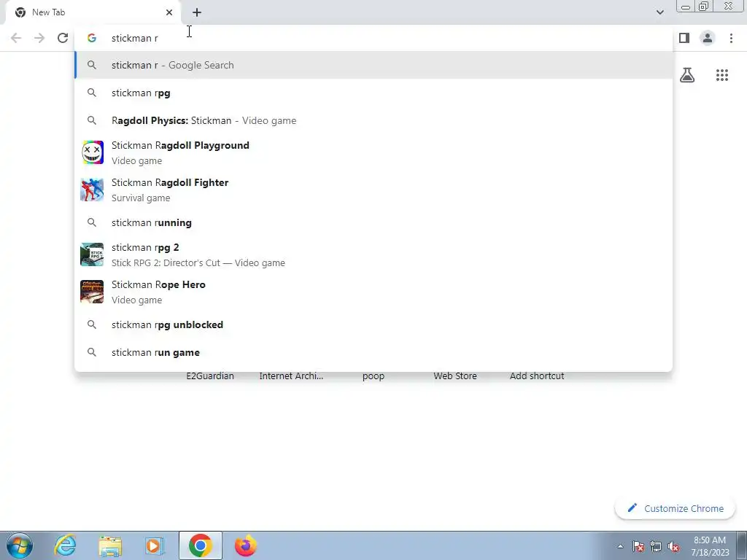
Task: Click the search icon beside 'stickman running'
Action: (92, 222)
